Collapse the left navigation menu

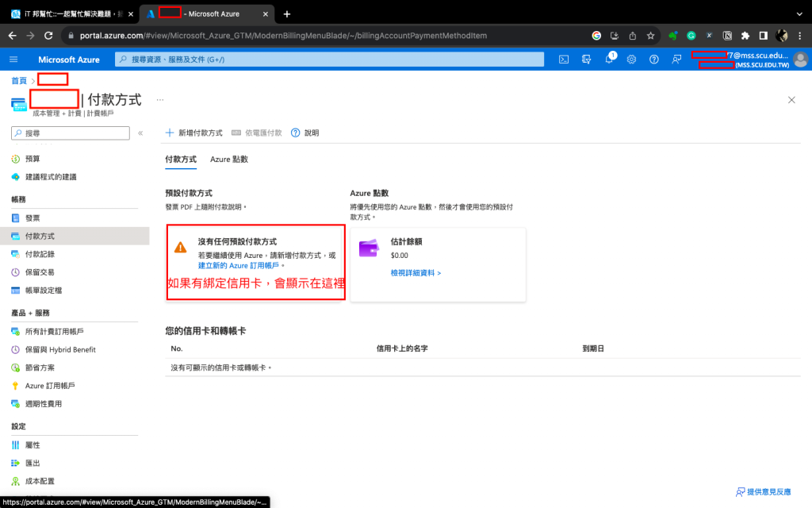click(x=140, y=133)
